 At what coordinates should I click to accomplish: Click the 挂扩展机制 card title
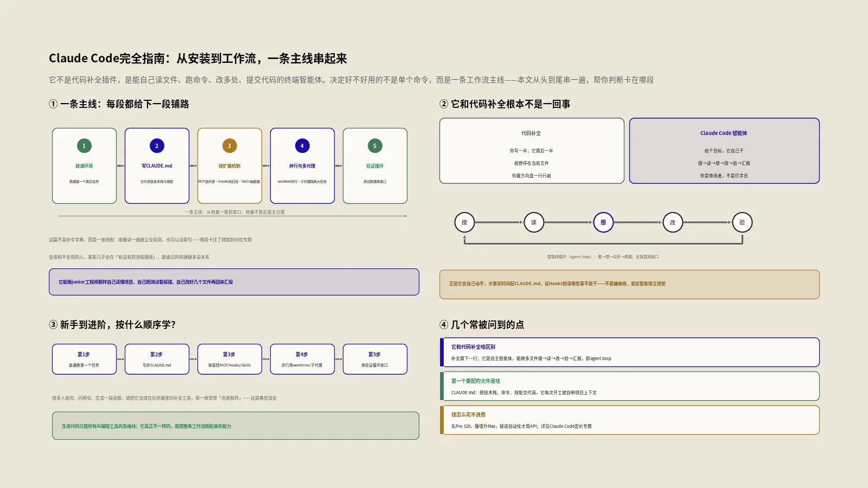pos(229,166)
